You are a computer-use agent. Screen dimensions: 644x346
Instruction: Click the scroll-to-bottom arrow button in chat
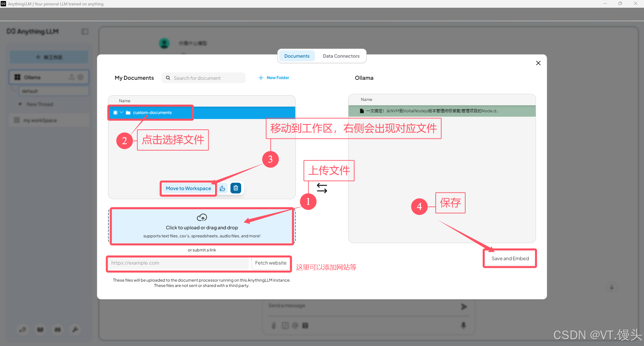[x=612, y=287]
